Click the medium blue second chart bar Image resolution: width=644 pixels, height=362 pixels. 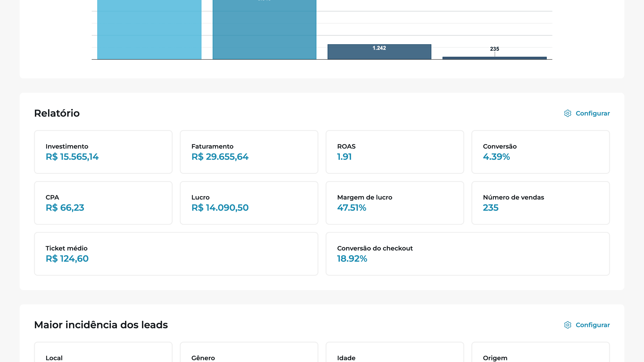[264, 30]
